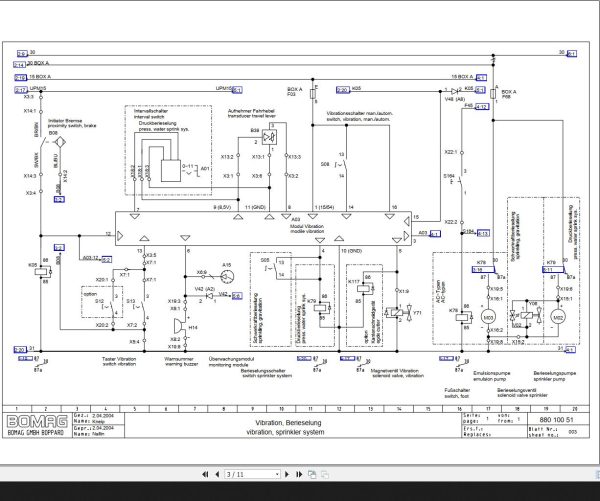Click the H14 buzzer symbol

point(180,326)
